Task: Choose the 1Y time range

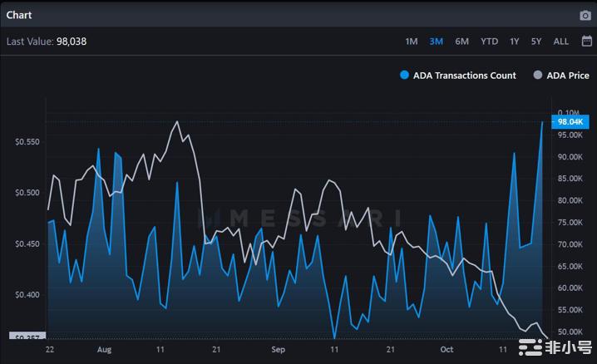Action: tap(515, 42)
